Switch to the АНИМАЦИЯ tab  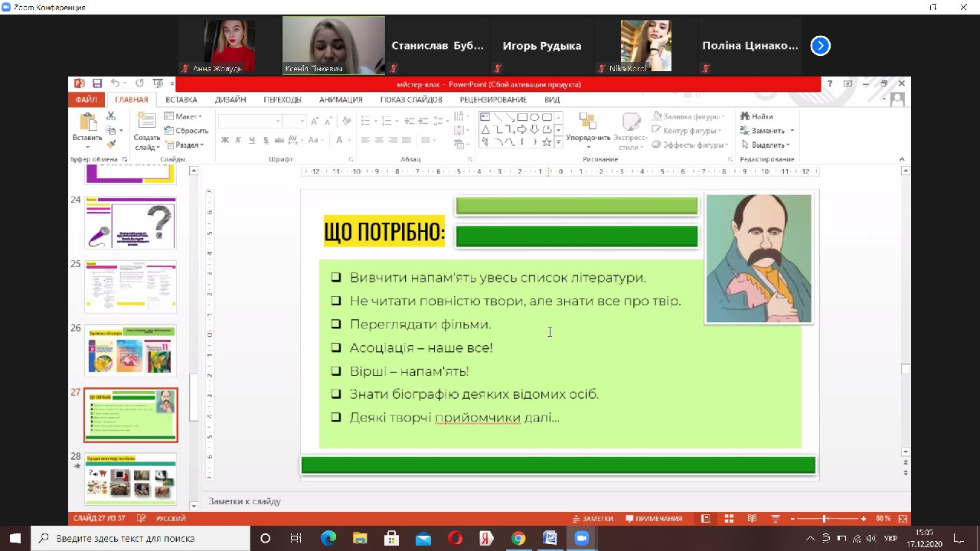point(341,99)
